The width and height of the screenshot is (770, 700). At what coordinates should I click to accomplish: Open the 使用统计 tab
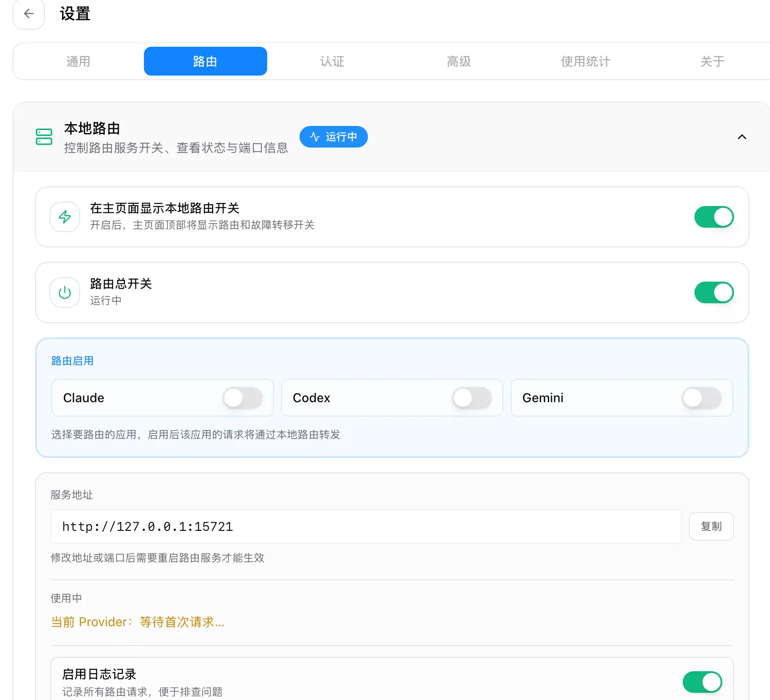pyautogui.click(x=586, y=61)
